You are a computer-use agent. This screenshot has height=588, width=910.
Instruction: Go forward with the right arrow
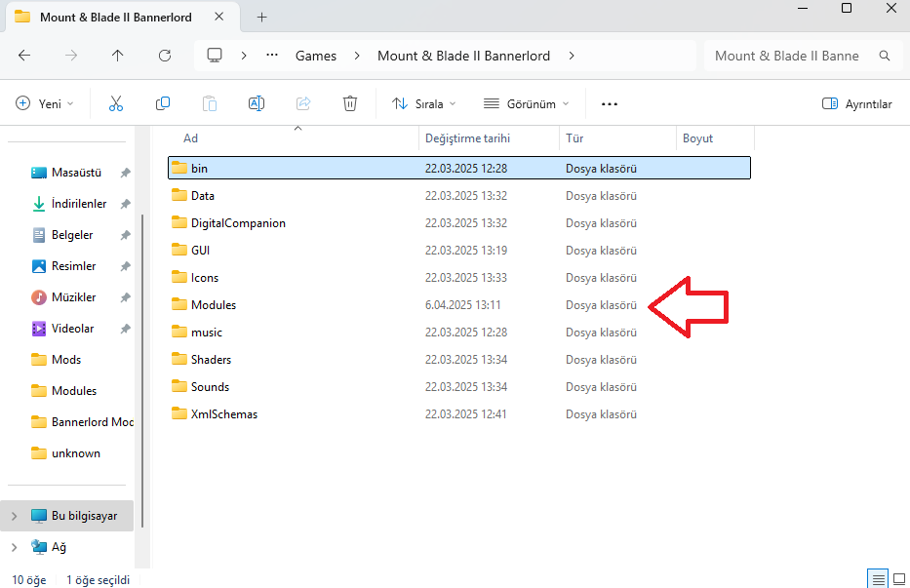[x=71, y=56]
